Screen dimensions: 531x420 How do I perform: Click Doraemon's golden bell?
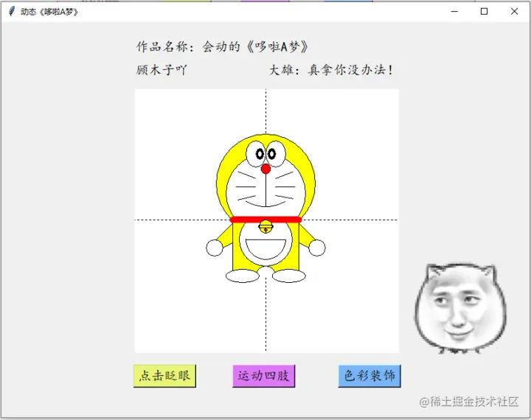coord(265,227)
